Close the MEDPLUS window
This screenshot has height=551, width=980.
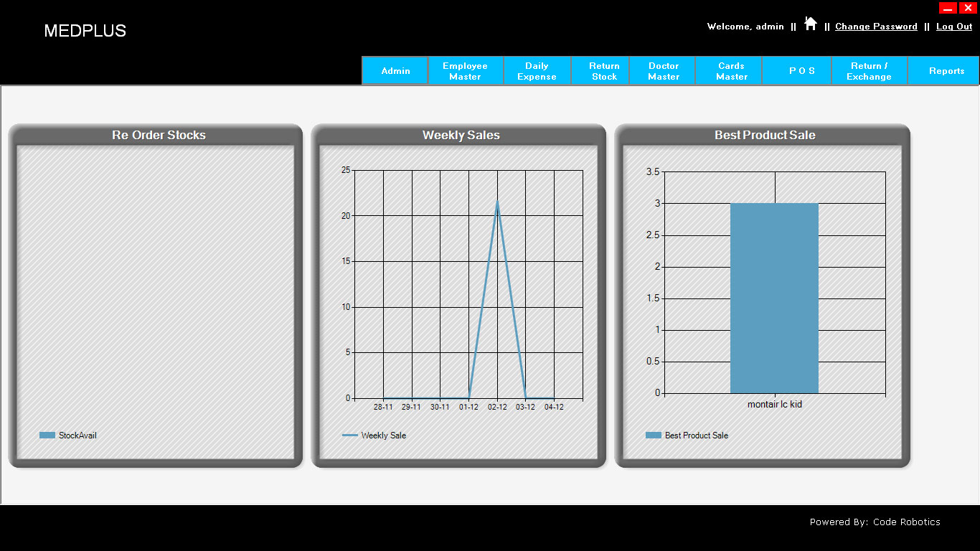point(967,8)
